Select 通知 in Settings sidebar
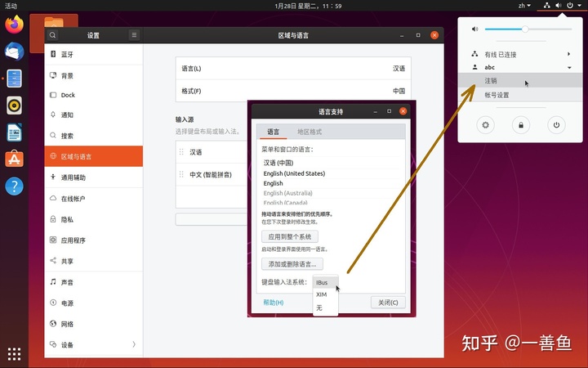The image size is (588, 368). pos(93,114)
